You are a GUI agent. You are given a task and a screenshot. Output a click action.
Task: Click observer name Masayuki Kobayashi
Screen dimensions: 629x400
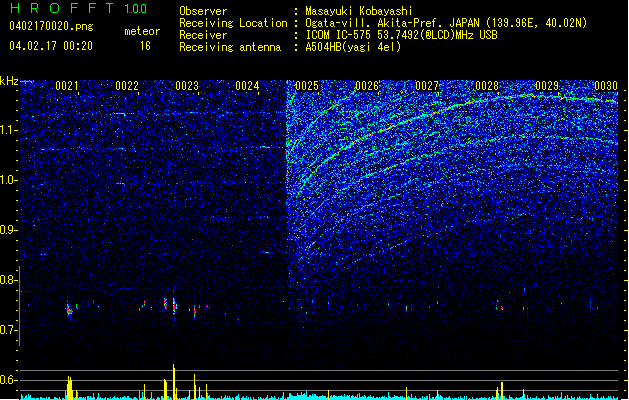click(359, 11)
